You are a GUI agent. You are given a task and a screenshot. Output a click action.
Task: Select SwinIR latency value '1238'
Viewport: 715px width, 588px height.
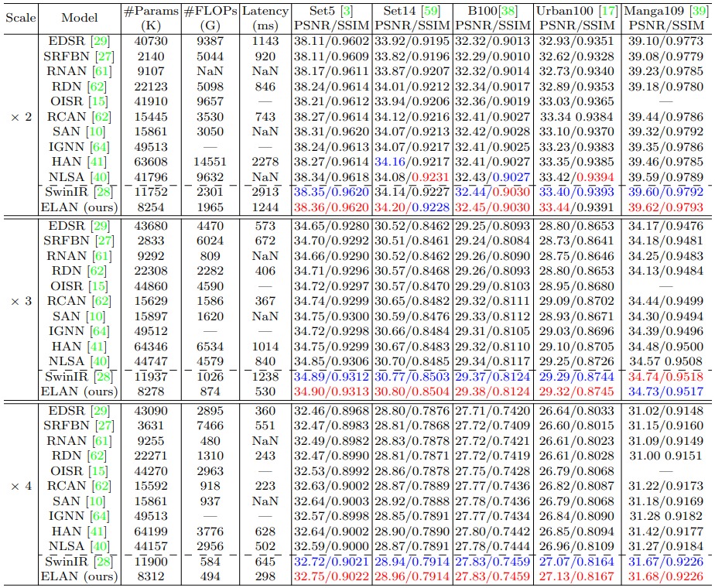point(265,377)
